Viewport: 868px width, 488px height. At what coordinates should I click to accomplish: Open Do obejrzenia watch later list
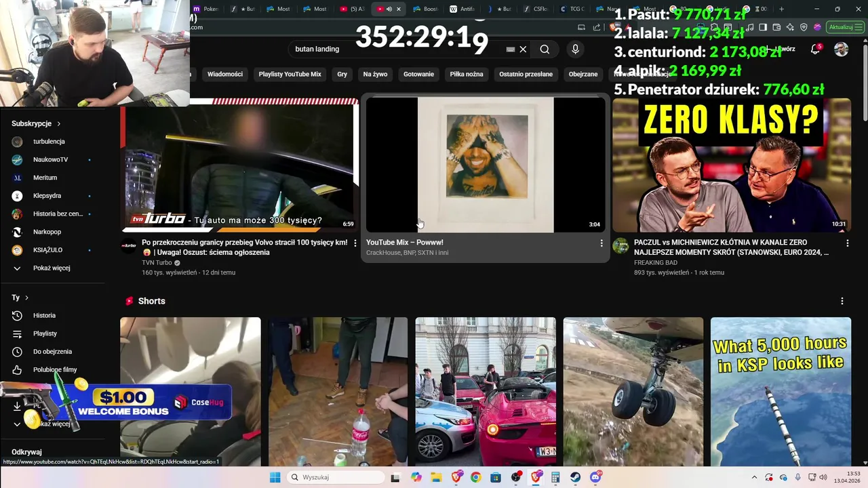[x=53, y=352]
